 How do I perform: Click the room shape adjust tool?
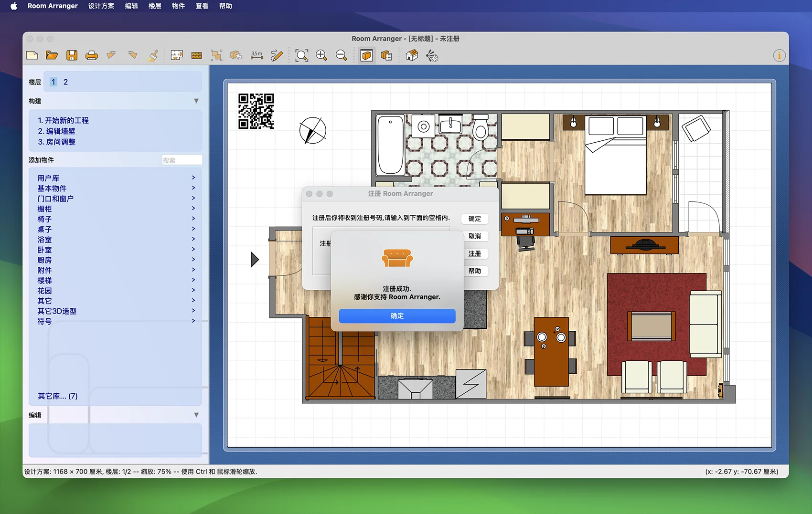(216, 55)
